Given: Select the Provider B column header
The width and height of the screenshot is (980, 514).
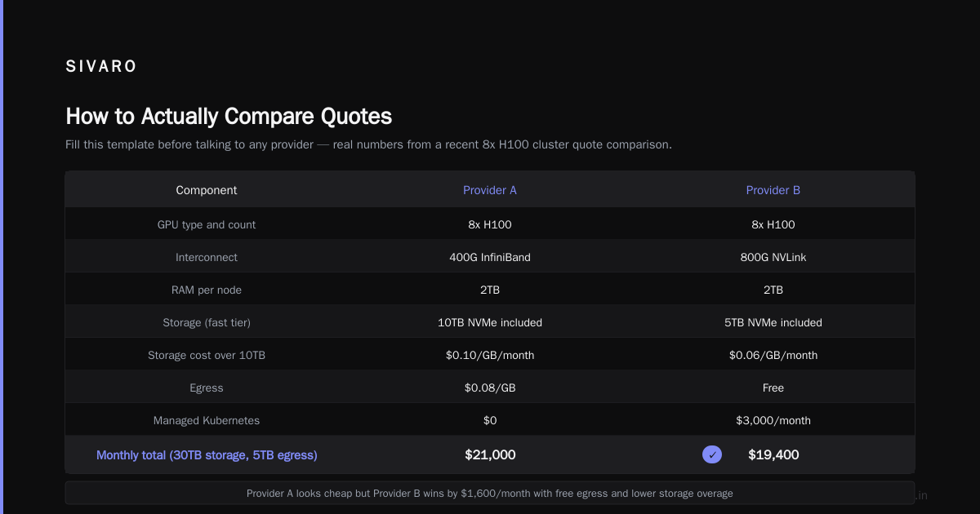Looking at the screenshot, I should tap(773, 190).
